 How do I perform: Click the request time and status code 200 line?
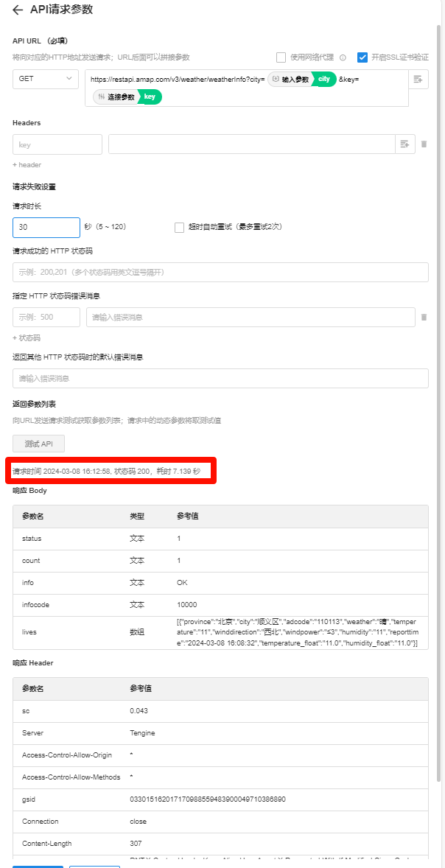[x=106, y=471]
